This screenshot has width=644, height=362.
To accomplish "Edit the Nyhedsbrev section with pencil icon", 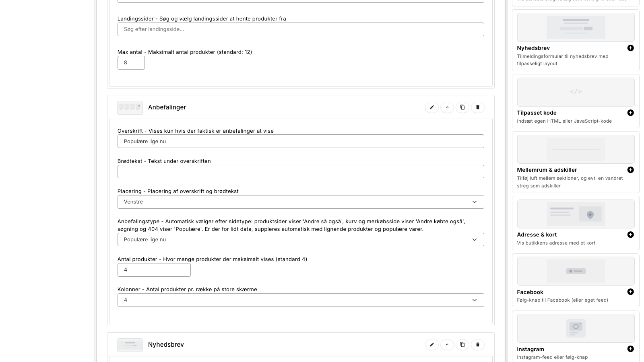I will pyautogui.click(x=432, y=345).
